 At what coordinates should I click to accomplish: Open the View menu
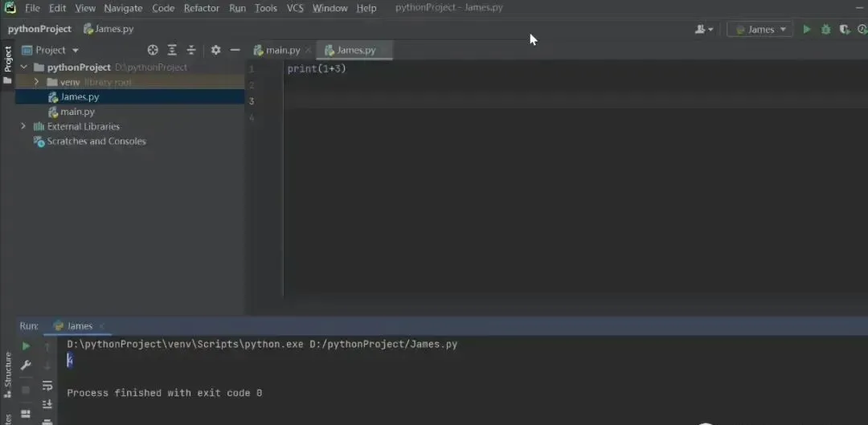(x=85, y=8)
